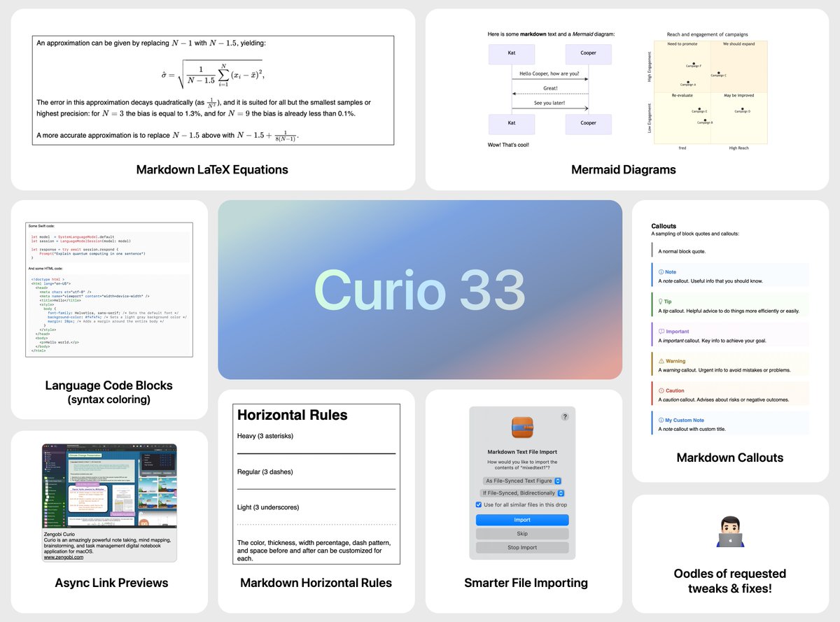
Task: Click the 'Hello Cooper, how are you?' message
Action: tap(549, 73)
